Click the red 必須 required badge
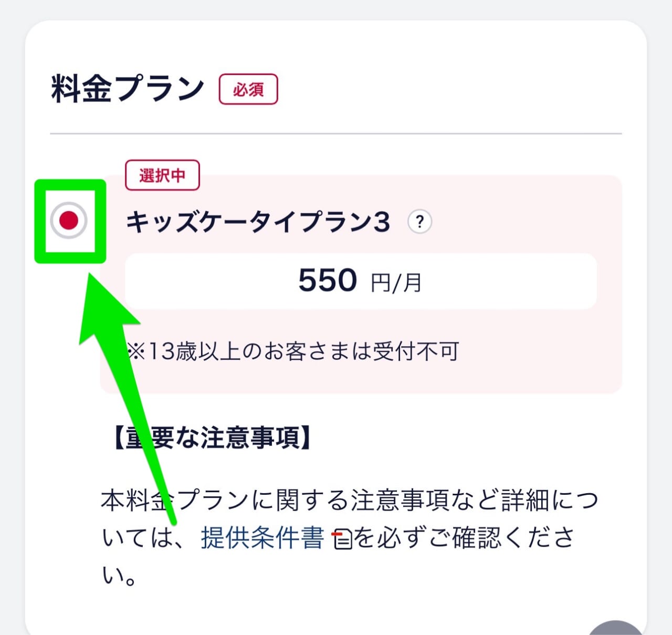This screenshot has height=635, width=672. (x=248, y=89)
